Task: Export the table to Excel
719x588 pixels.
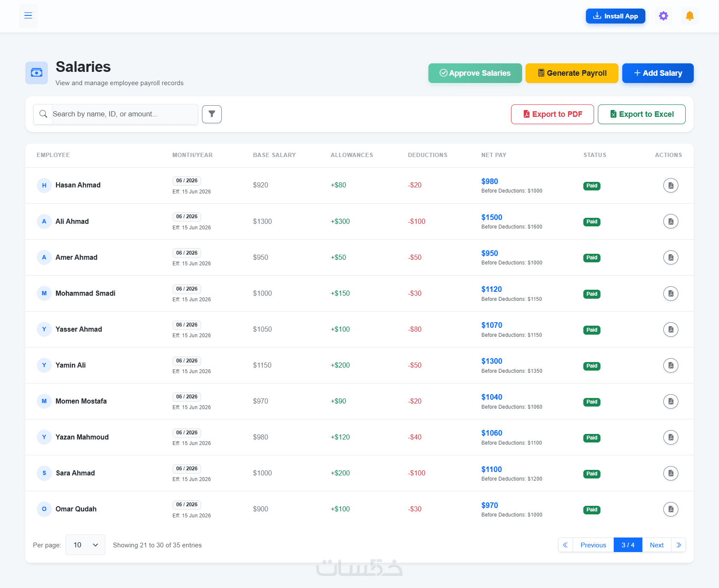Action: pyautogui.click(x=642, y=114)
